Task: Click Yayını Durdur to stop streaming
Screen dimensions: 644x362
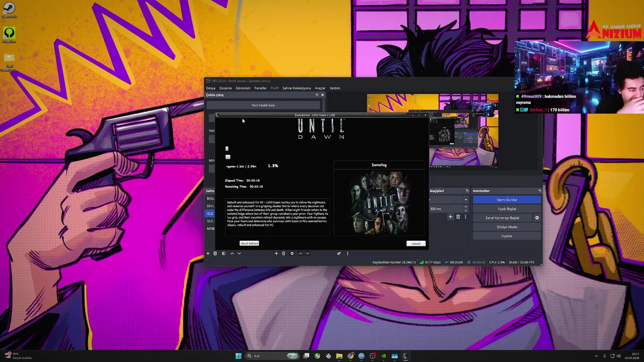Action: point(507,200)
